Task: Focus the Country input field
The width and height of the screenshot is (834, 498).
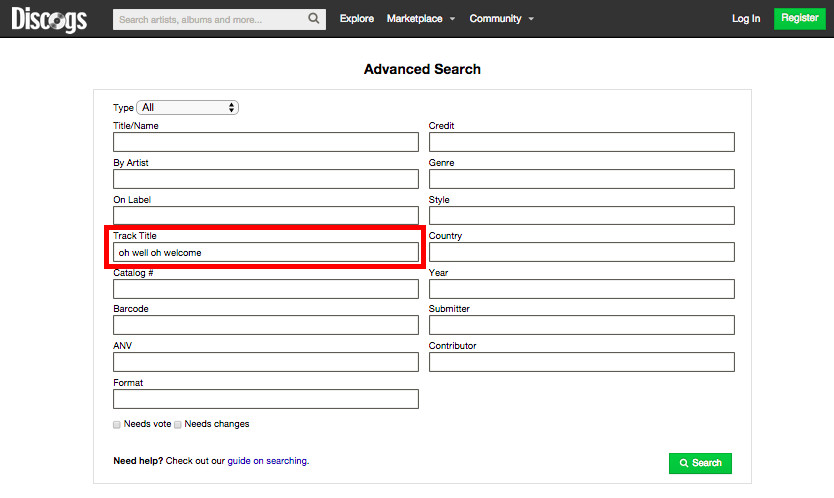Action: coord(581,252)
